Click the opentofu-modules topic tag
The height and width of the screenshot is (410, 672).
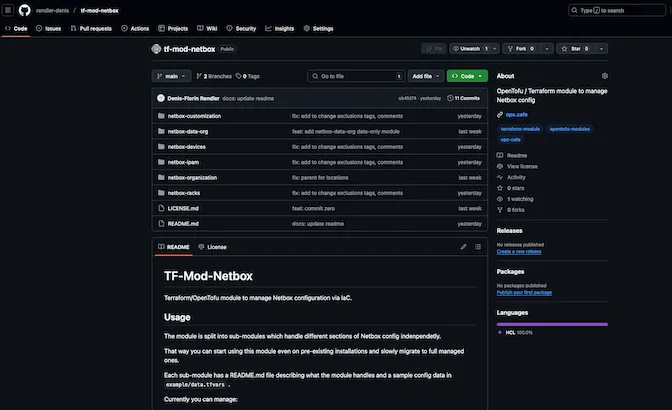570,129
